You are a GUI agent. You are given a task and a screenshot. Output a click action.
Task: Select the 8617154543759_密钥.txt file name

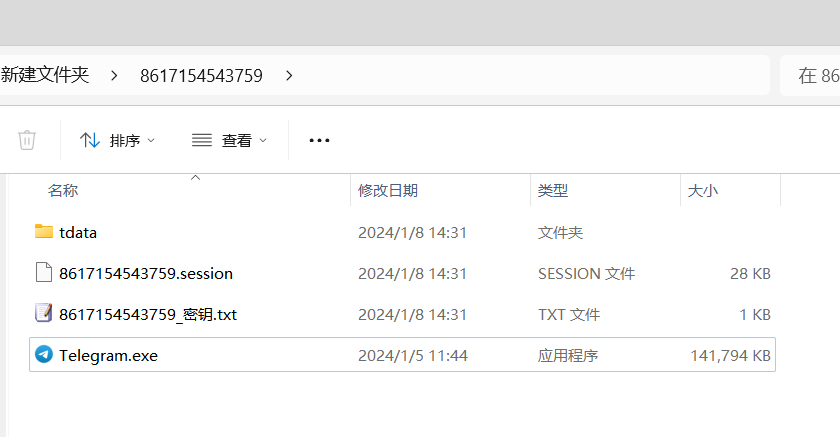(x=148, y=314)
